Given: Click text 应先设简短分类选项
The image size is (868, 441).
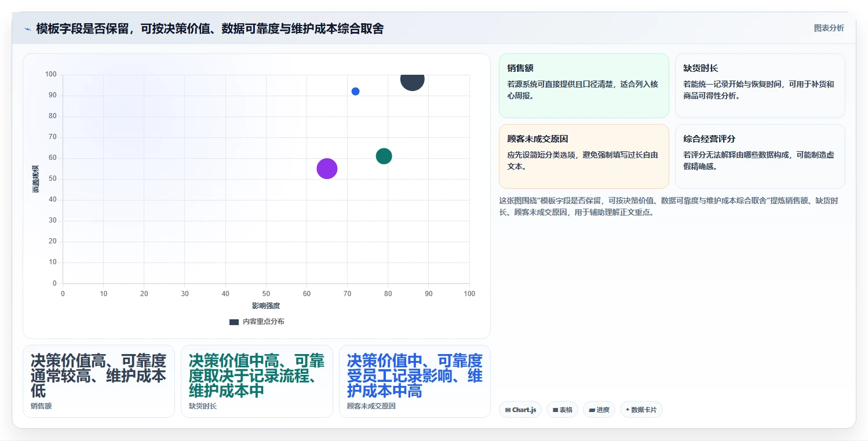Looking at the screenshot, I should (582, 161).
